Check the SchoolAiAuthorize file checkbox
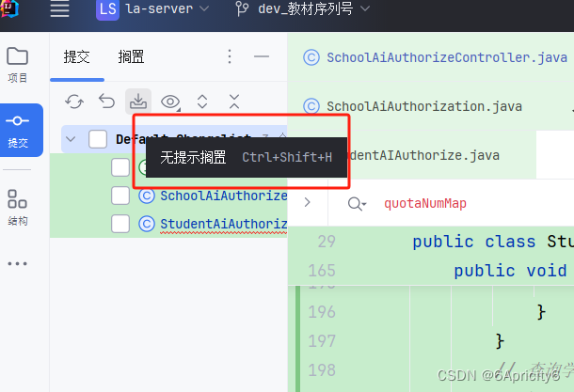The image size is (574, 392). point(120,196)
